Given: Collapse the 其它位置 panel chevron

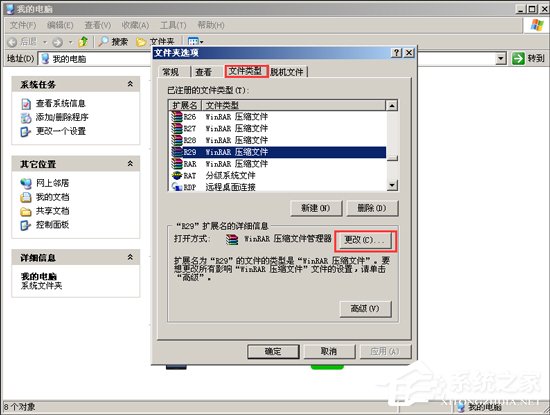Looking at the screenshot, I should pos(130,163).
